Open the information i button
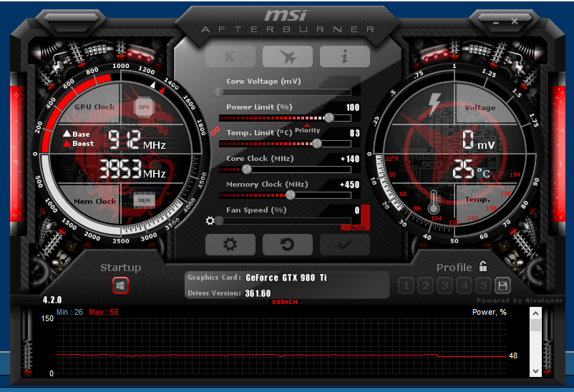This screenshot has height=392, width=574. [x=345, y=57]
